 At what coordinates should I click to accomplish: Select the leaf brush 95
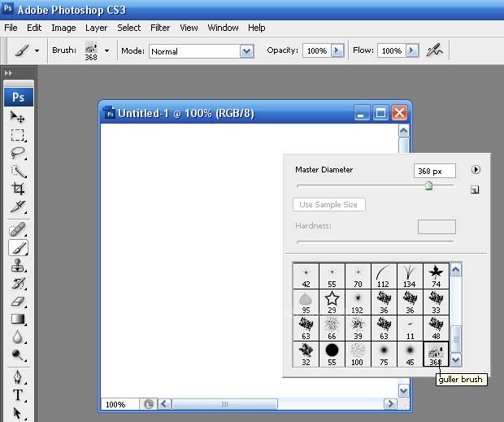(306, 302)
